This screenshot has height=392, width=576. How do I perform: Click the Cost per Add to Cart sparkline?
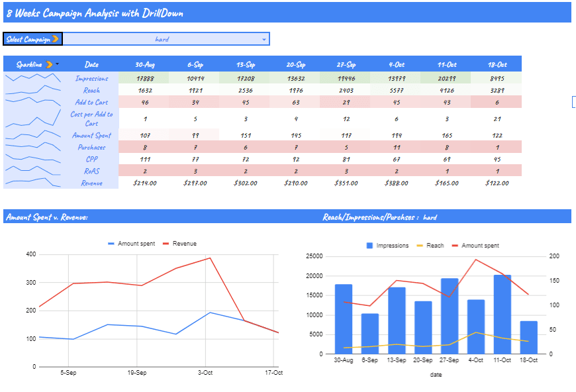pos(33,118)
